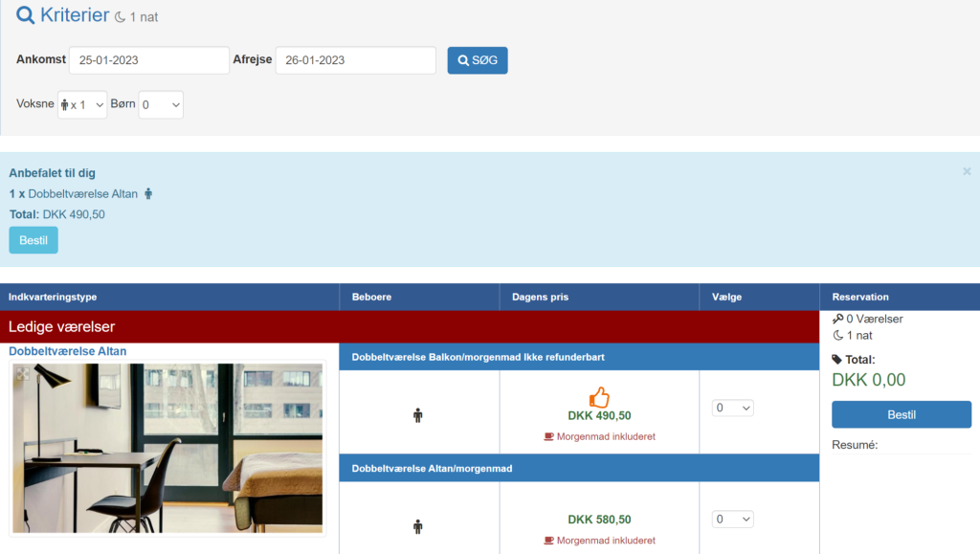980x554 pixels.
Task: Click the moon icon in the Reservation panel
Action: [x=838, y=336]
